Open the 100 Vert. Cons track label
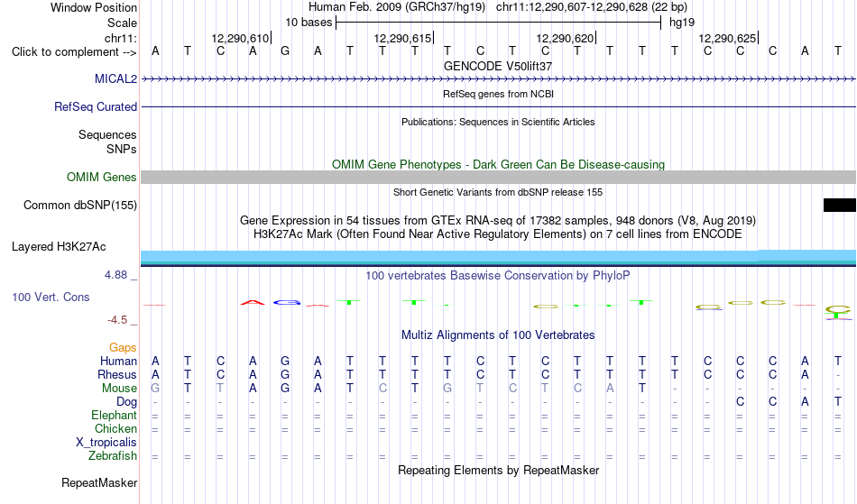The height and width of the screenshot is (504, 857). [x=51, y=297]
